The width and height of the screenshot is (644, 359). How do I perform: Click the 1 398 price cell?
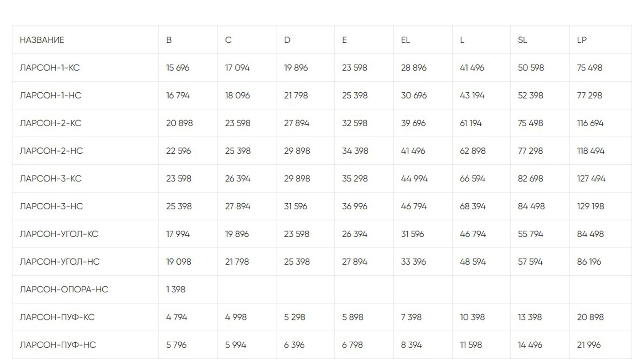pos(176,290)
